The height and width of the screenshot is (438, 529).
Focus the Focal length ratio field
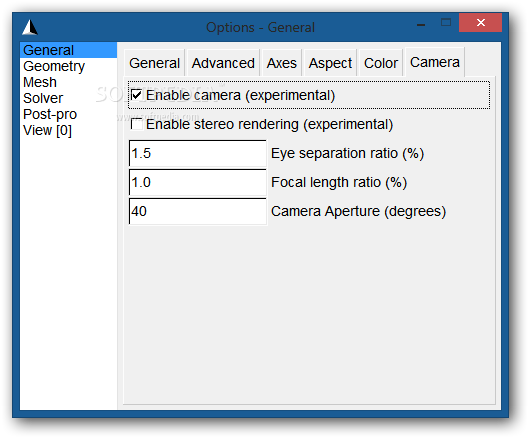click(x=198, y=183)
